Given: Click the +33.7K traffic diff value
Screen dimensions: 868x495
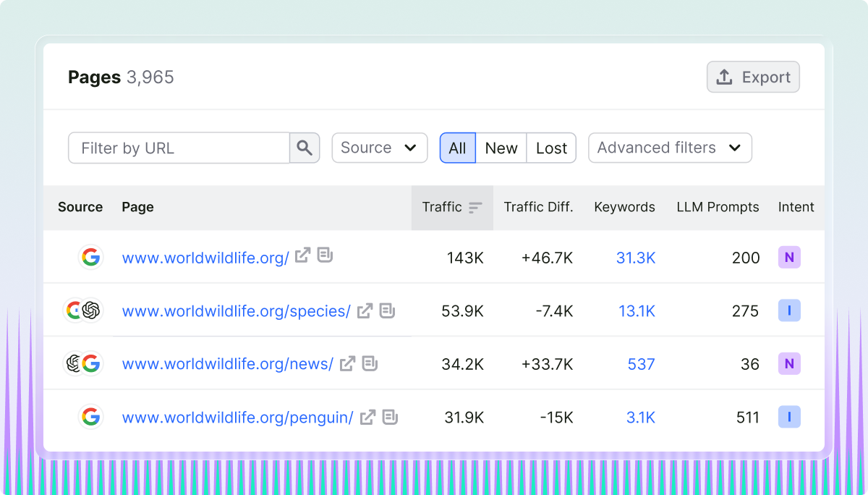Looking at the screenshot, I should (547, 364).
